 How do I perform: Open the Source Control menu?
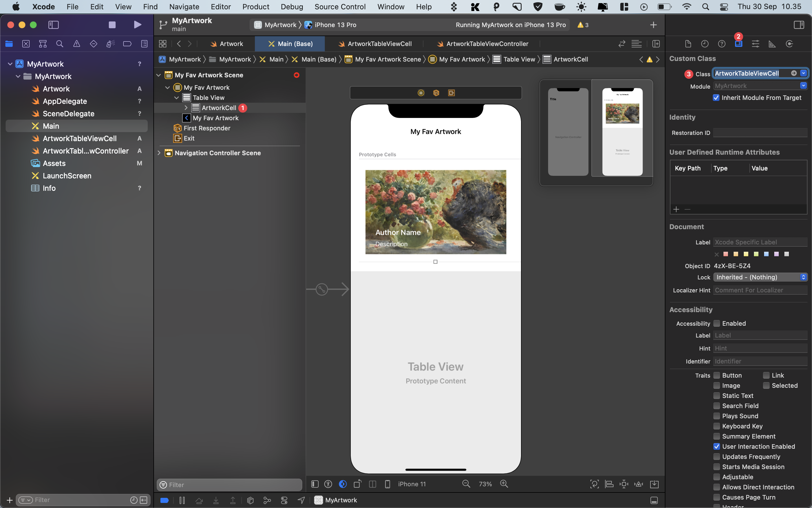point(340,7)
